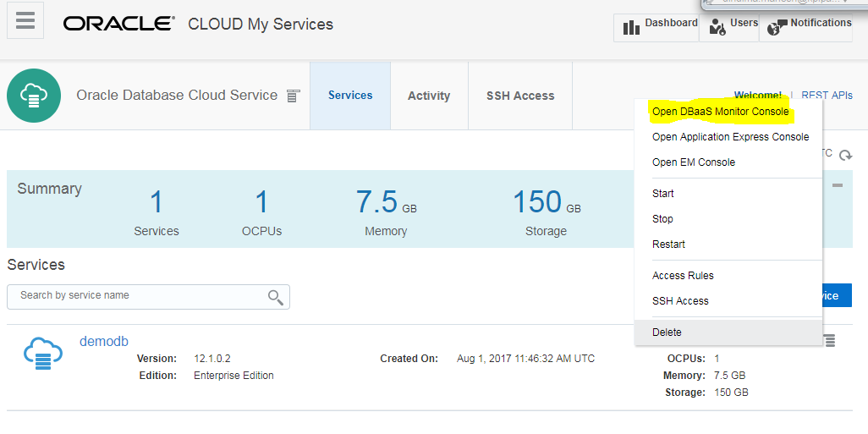
Task: Choose Open DBaaS Monitor Console
Action: 720,112
